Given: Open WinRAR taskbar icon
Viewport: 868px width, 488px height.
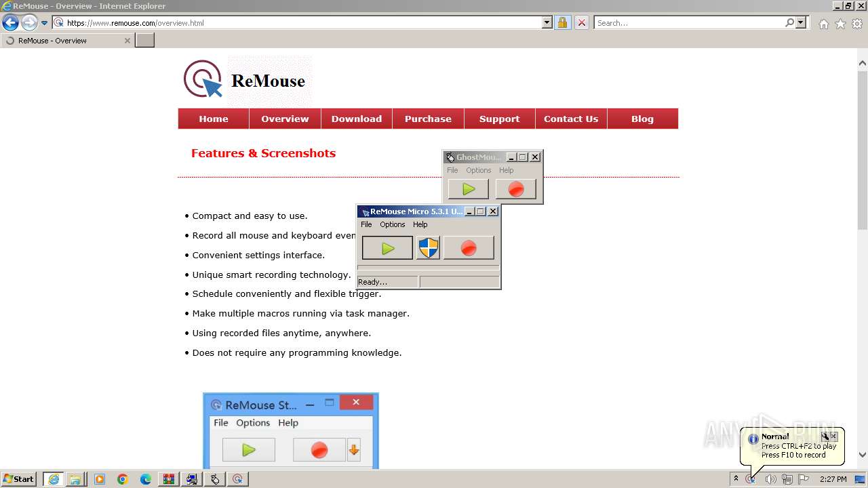Looking at the screenshot, I should point(169,479).
